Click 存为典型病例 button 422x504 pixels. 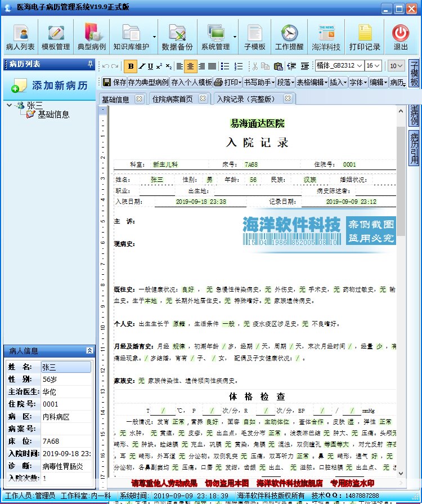click(148, 83)
